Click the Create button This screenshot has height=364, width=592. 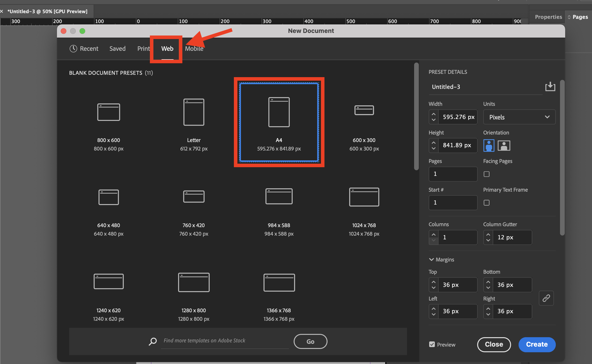pos(537,344)
